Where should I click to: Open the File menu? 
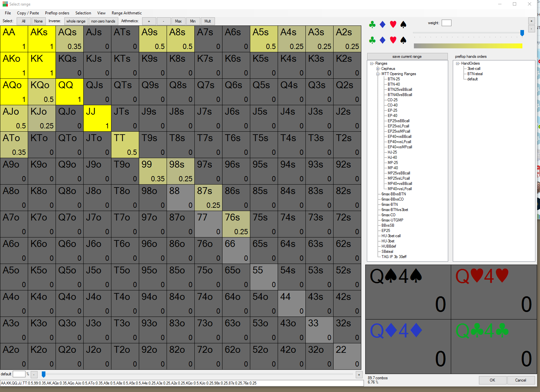(8, 13)
